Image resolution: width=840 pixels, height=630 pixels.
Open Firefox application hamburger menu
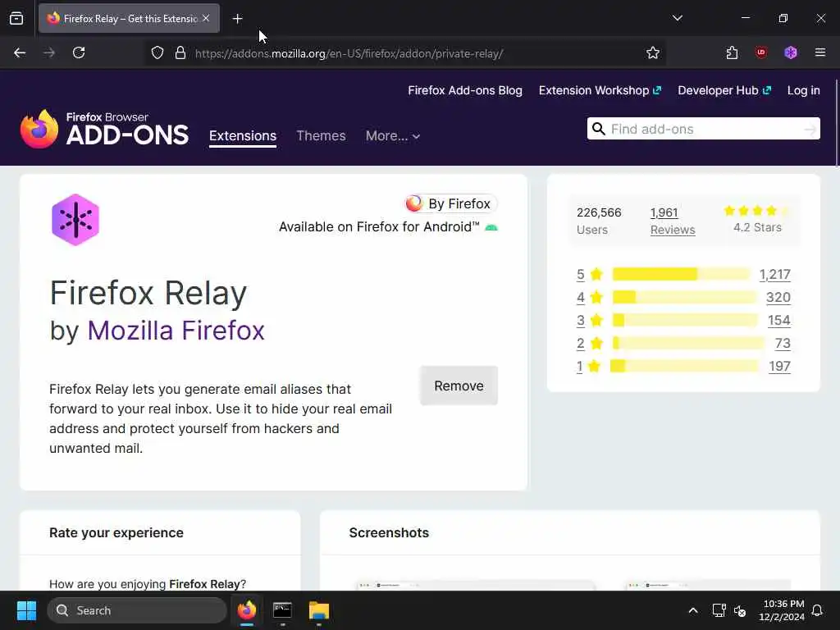point(820,52)
